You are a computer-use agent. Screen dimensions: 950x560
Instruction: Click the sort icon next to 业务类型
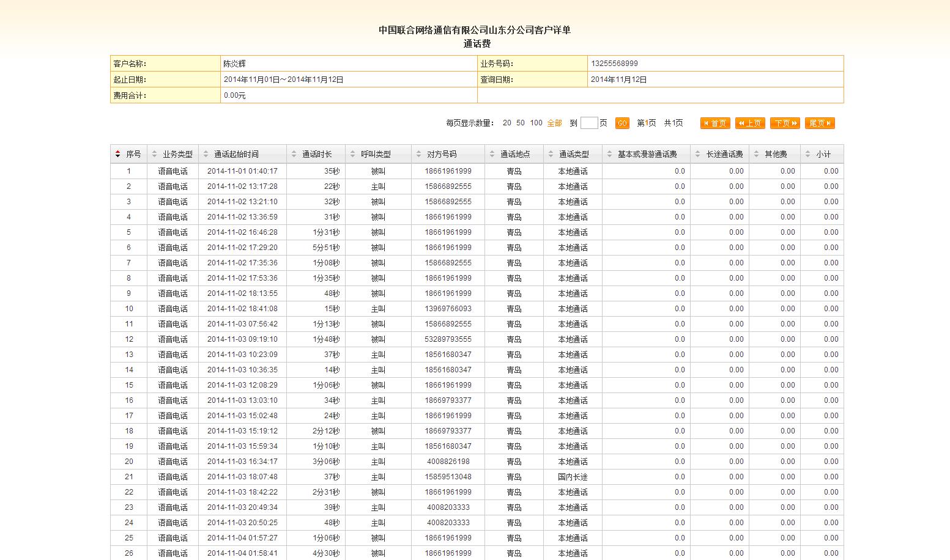click(154, 155)
